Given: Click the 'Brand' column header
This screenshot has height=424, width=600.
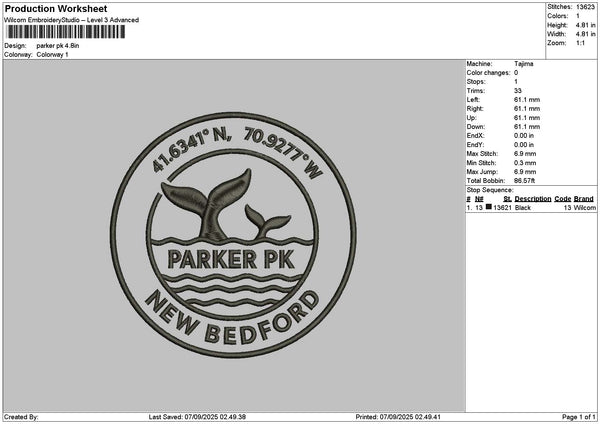Looking at the screenshot, I should tap(584, 199).
